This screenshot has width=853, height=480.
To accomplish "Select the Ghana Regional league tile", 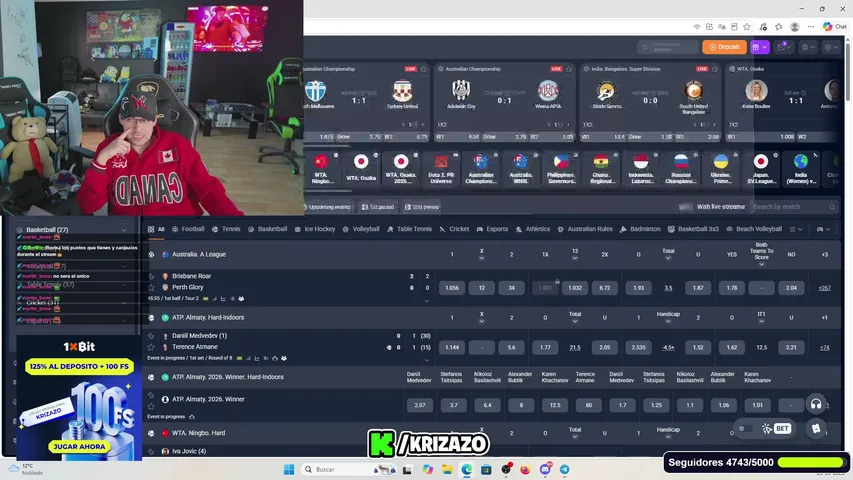I will tap(601, 169).
